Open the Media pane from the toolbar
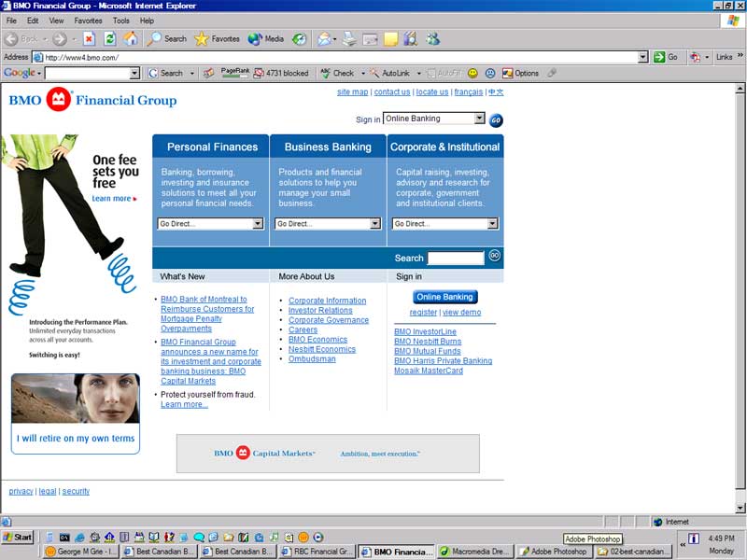The height and width of the screenshot is (560, 747). (265, 39)
